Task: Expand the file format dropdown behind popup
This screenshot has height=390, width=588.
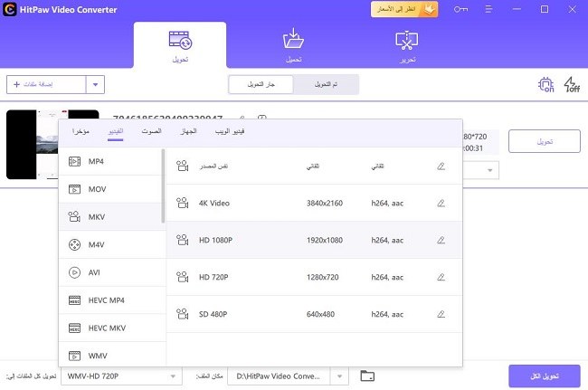Action: (489, 170)
